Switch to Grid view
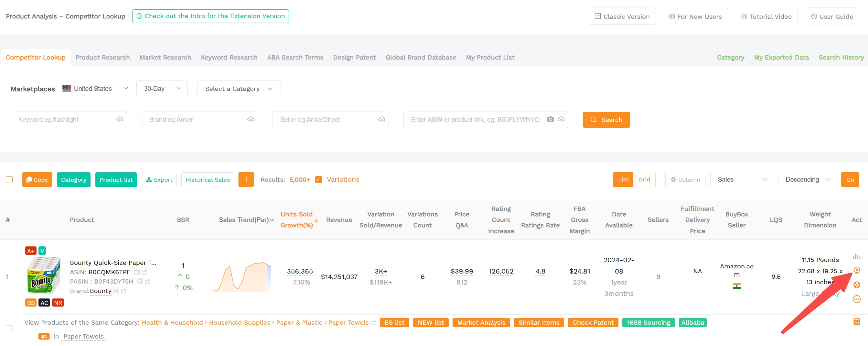This screenshot has height=346, width=868. pyautogui.click(x=644, y=179)
